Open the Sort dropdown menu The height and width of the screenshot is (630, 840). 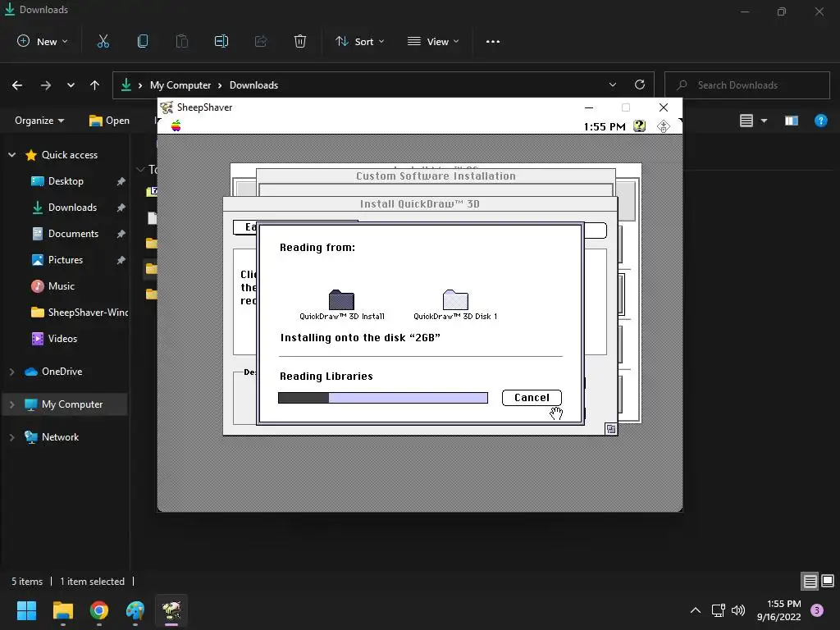pyautogui.click(x=360, y=41)
